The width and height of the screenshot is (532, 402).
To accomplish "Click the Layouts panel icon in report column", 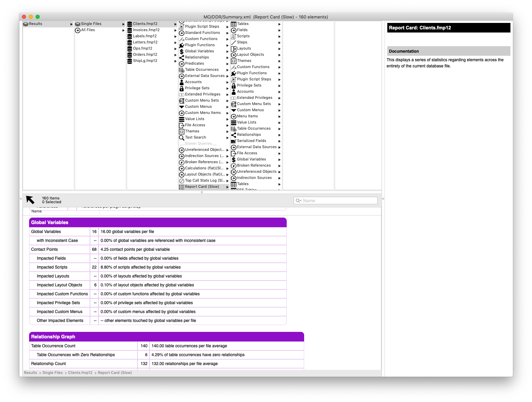I will point(234,49).
